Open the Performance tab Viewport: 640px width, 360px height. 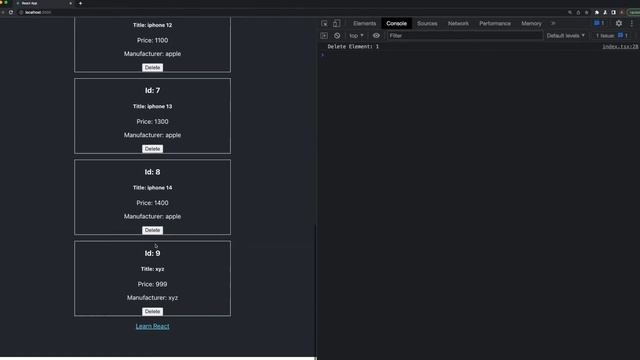(x=495, y=24)
